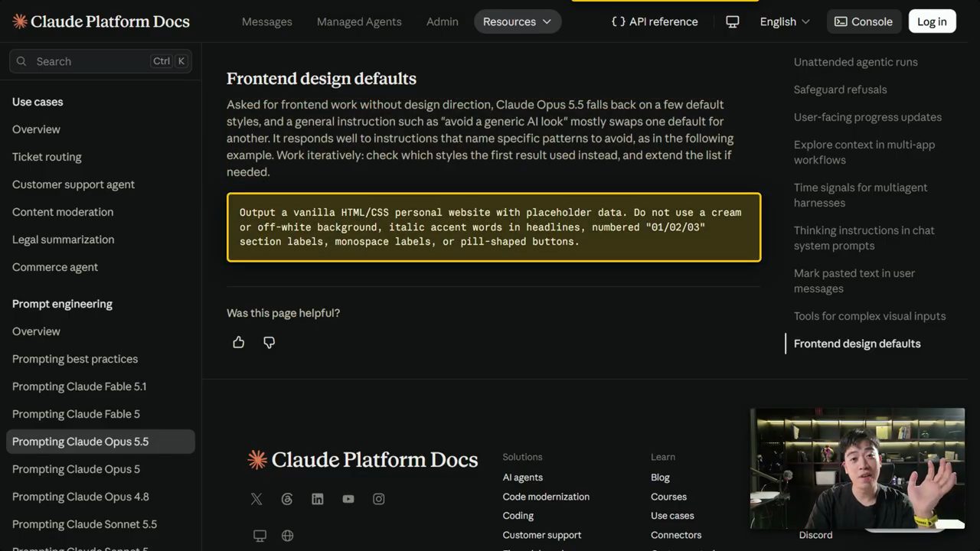Open the API reference link
The image size is (980, 551).
pyautogui.click(x=655, y=21)
